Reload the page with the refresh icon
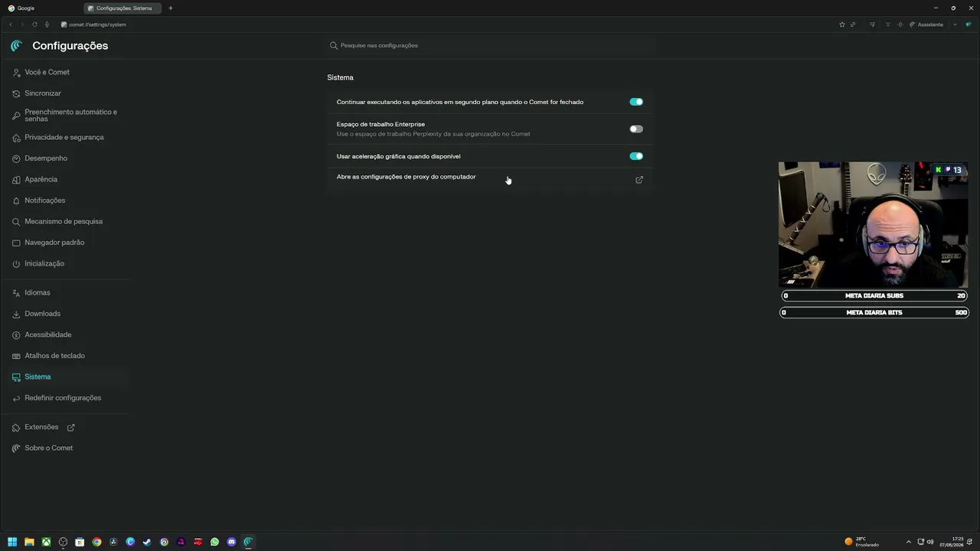The height and width of the screenshot is (551, 980). (x=34, y=24)
